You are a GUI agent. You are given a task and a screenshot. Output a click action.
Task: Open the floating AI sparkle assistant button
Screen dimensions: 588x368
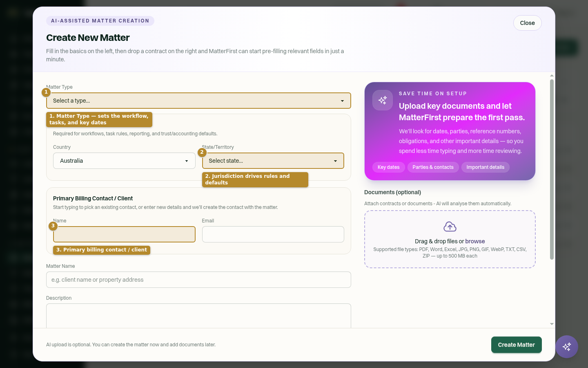(x=566, y=347)
